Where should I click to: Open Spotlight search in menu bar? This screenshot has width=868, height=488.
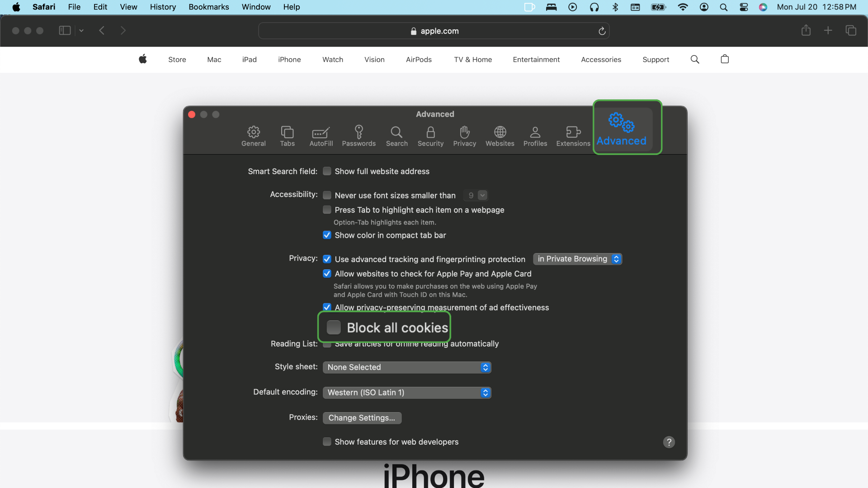[x=724, y=7]
